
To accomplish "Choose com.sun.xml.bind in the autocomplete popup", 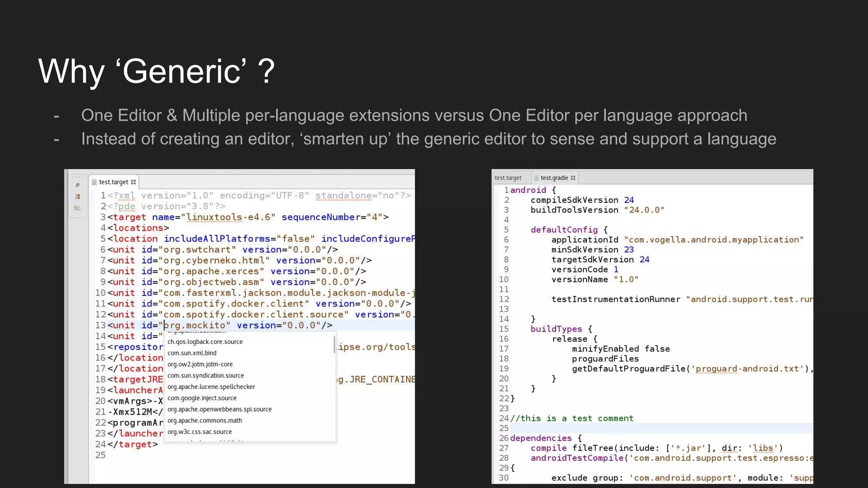I will click(192, 353).
